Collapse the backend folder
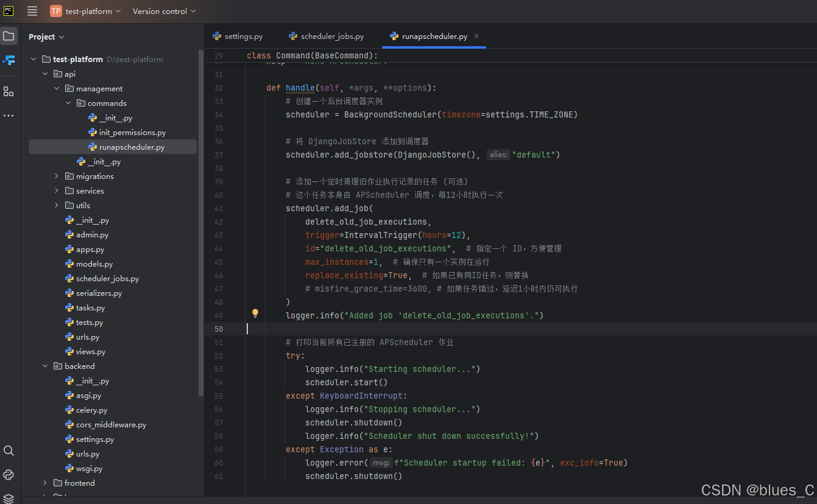817x504 pixels. coord(45,366)
